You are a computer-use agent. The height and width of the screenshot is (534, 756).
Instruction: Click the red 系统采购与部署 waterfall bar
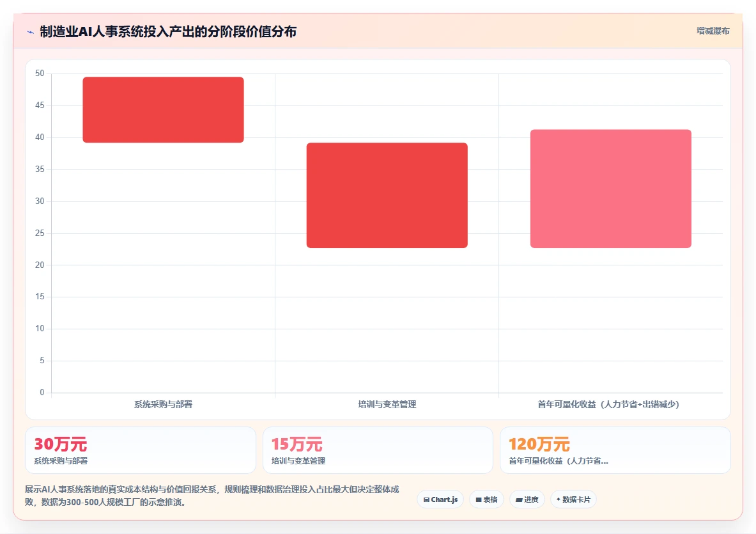coord(164,109)
